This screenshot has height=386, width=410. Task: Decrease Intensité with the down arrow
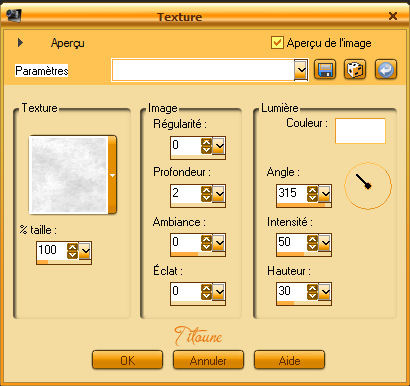coord(312,247)
